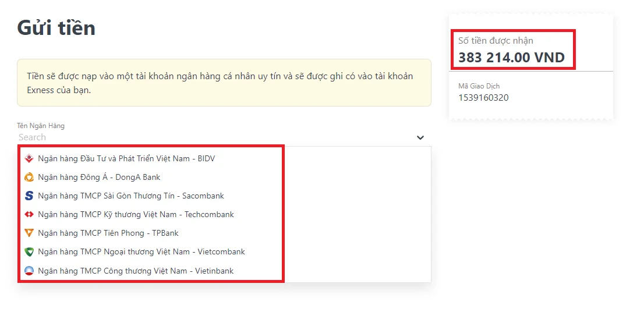
Task: Click the Tên Ngân Hàng field label
Action: point(41,126)
